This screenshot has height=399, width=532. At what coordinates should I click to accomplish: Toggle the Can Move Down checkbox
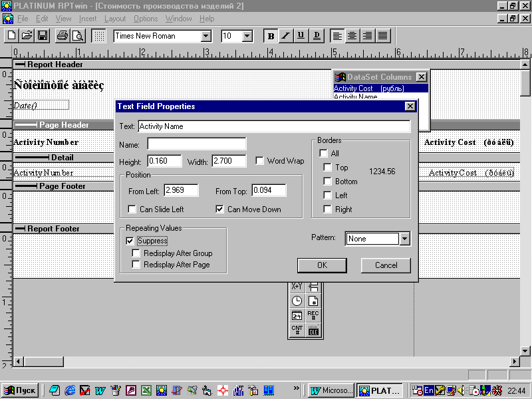click(220, 209)
